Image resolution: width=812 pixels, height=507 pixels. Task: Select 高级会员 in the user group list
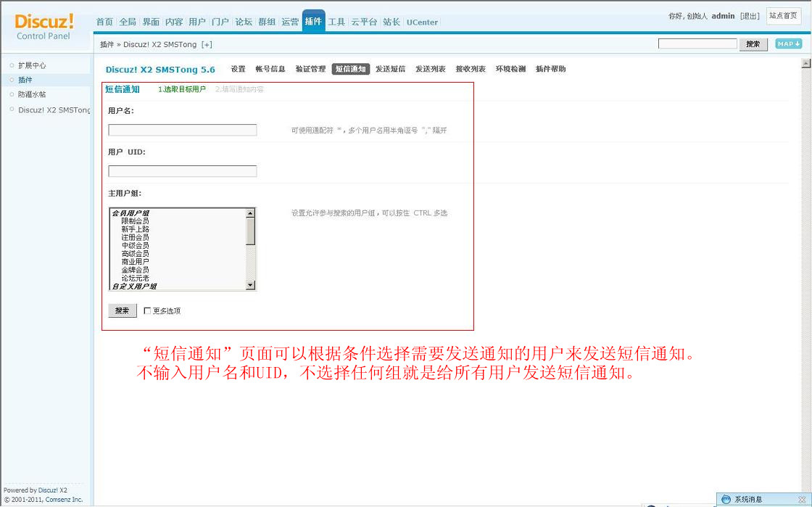135,254
